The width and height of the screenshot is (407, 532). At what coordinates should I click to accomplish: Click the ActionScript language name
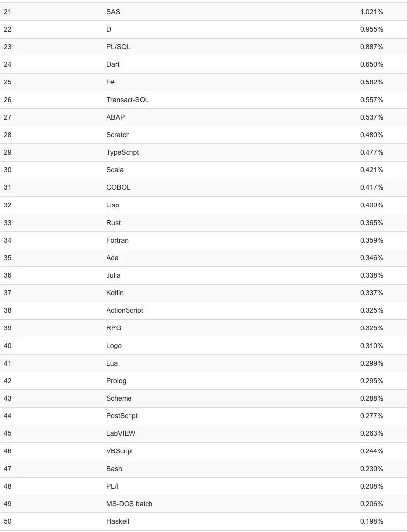125,310
